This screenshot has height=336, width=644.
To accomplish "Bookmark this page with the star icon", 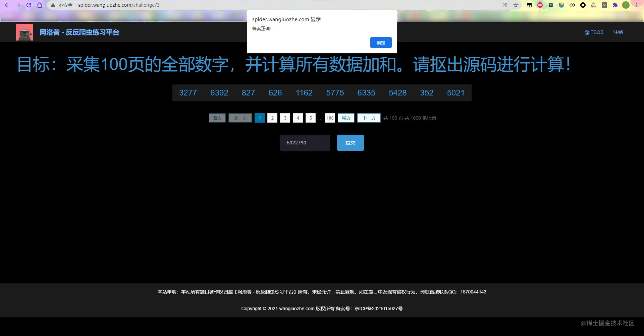I will pyautogui.click(x=516, y=5).
